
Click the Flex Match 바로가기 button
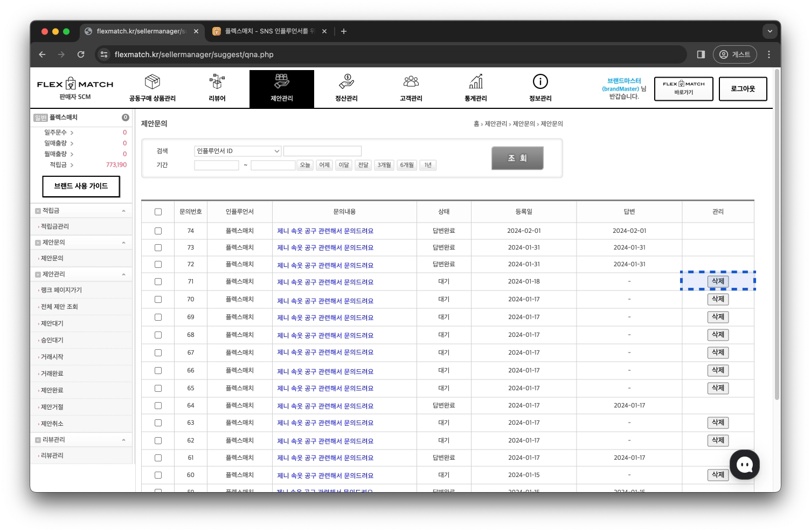(x=684, y=89)
